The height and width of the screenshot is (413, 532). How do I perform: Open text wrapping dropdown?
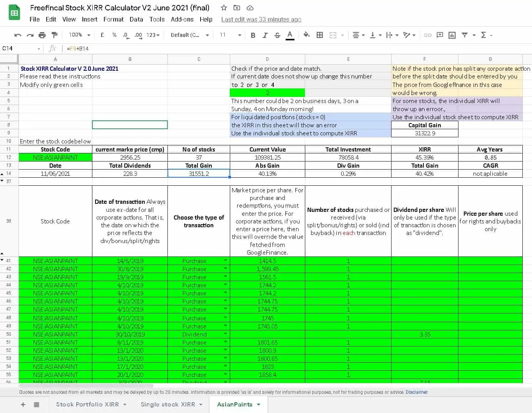pyautogui.click(x=392, y=35)
